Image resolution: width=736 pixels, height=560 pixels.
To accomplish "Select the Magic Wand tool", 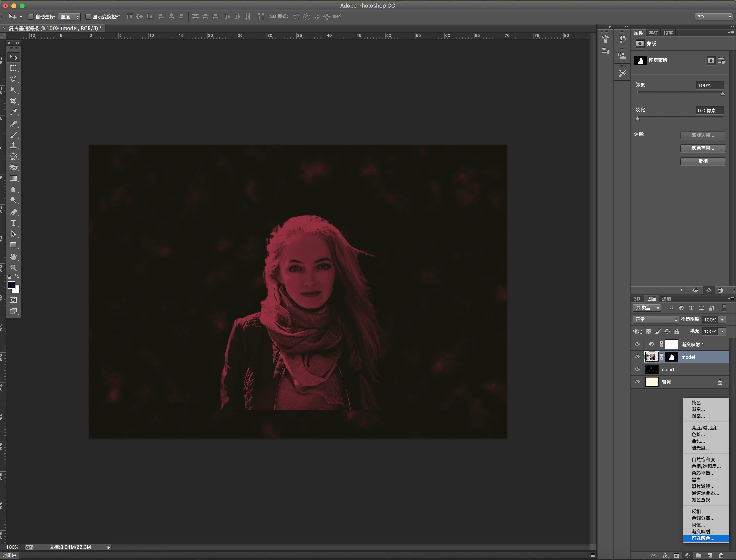I will pos(13,90).
